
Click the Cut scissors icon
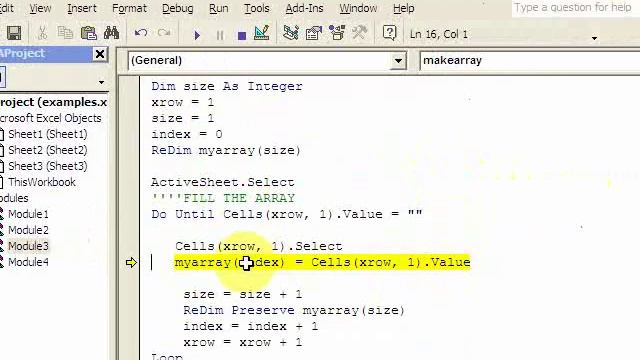tap(42, 33)
